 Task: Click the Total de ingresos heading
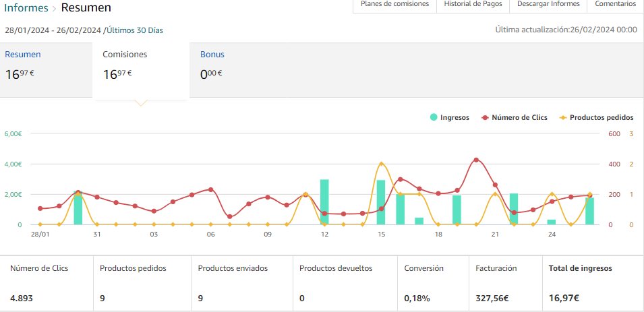pos(581,268)
